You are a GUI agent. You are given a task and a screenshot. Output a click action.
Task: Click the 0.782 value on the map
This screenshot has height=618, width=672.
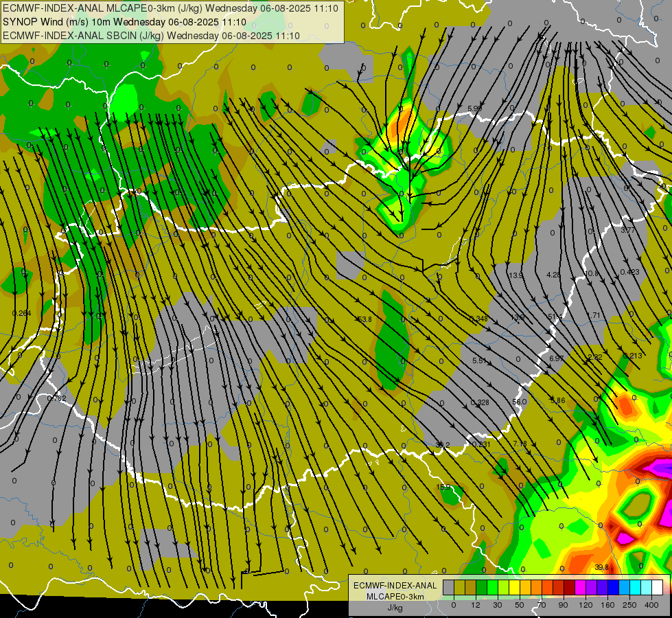(56, 398)
